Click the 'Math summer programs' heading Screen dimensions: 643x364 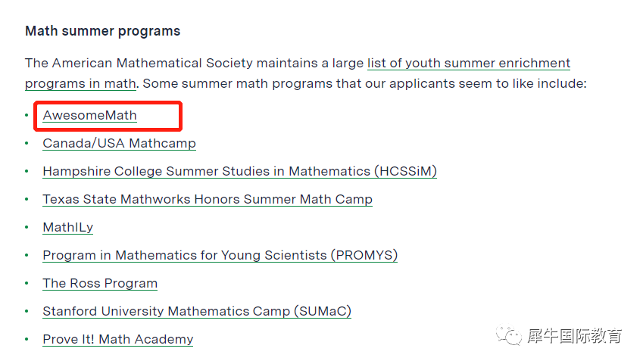coord(102,31)
